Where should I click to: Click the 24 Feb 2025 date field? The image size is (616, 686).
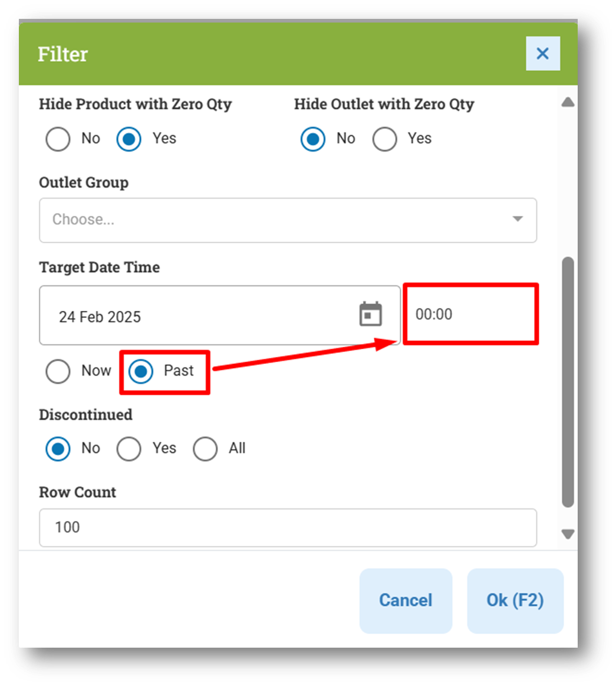coord(219,316)
